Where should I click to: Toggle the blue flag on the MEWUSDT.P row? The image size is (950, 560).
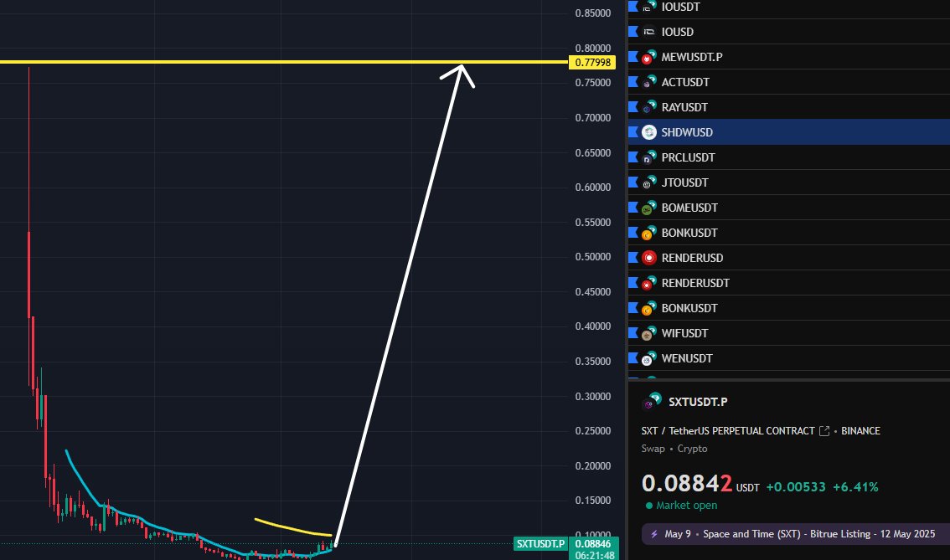633,57
